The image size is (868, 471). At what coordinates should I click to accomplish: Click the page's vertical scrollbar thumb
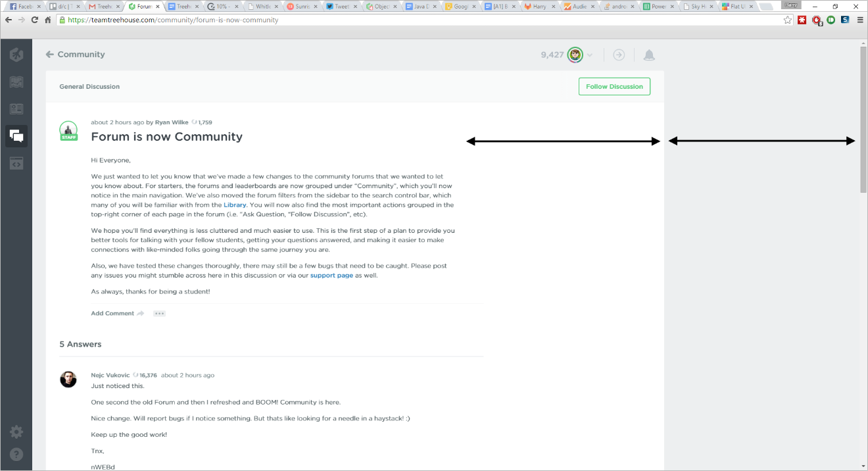coord(863,118)
